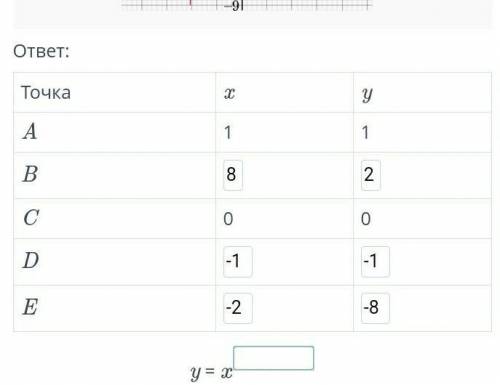
Task: Click the y value 1 for point A
Action: pos(365,132)
